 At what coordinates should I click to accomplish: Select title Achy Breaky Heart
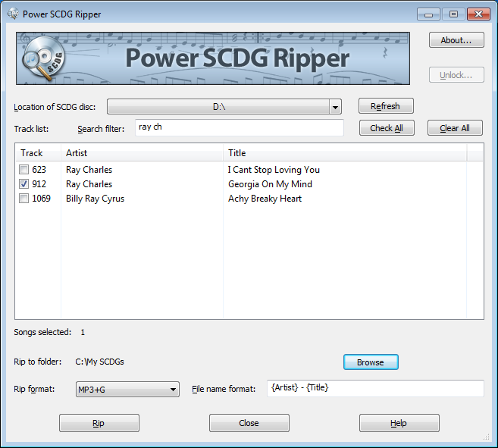[x=265, y=199]
